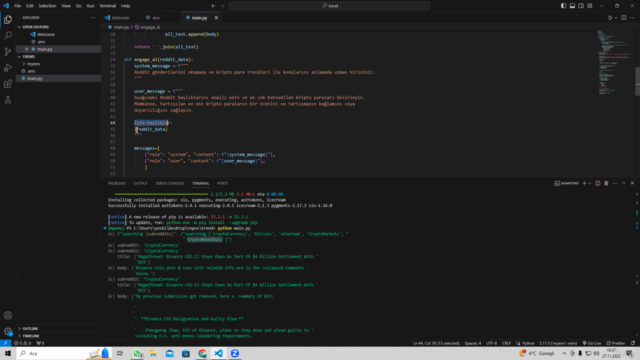Click the Prettier status bar item
640x360 pixels.
(x=616, y=343)
